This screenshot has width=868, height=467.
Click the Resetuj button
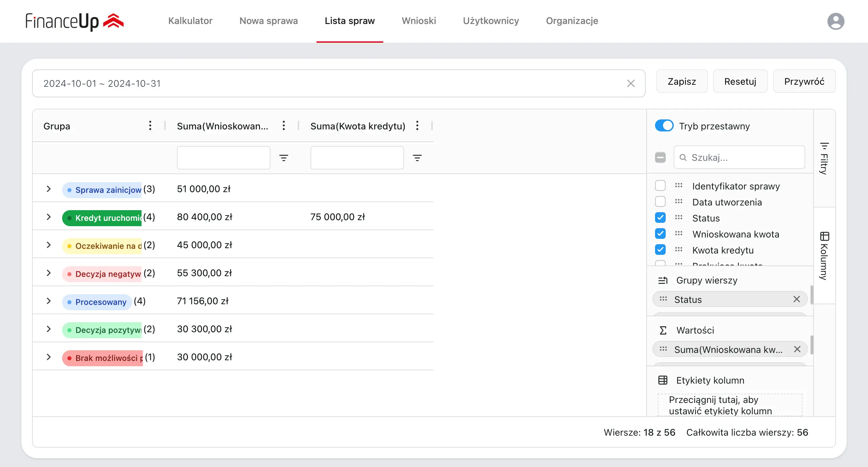click(x=740, y=81)
